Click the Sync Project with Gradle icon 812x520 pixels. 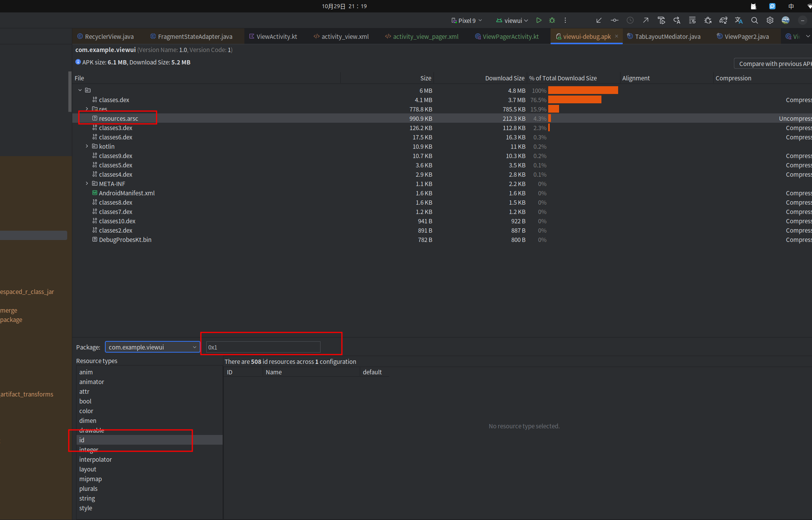[723, 21]
